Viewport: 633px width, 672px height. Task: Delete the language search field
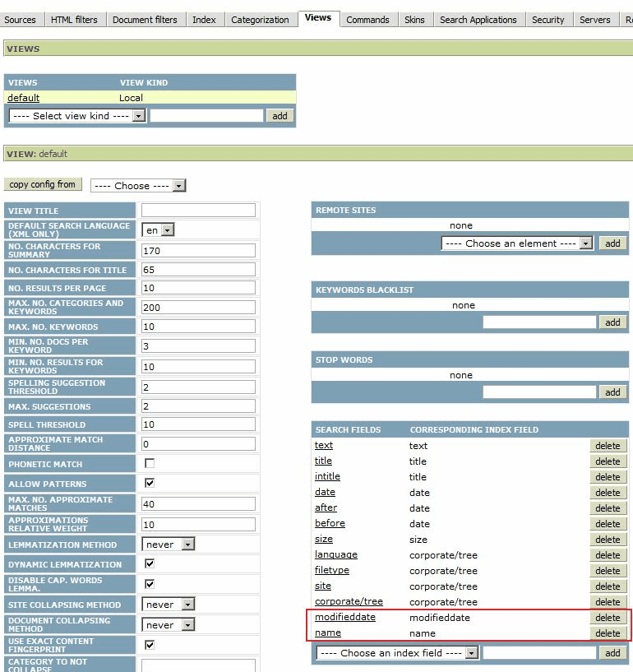click(x=608, y=555)
